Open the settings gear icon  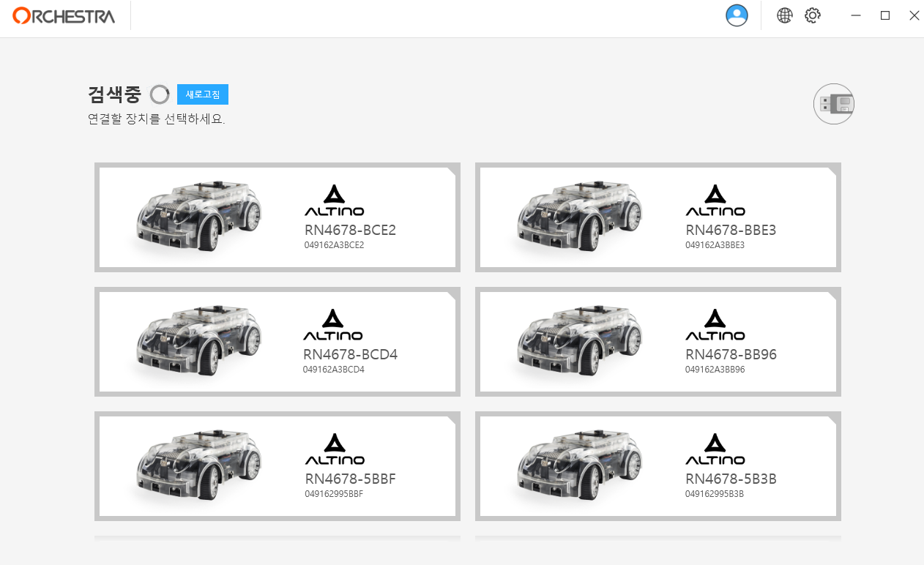point(813,15)
